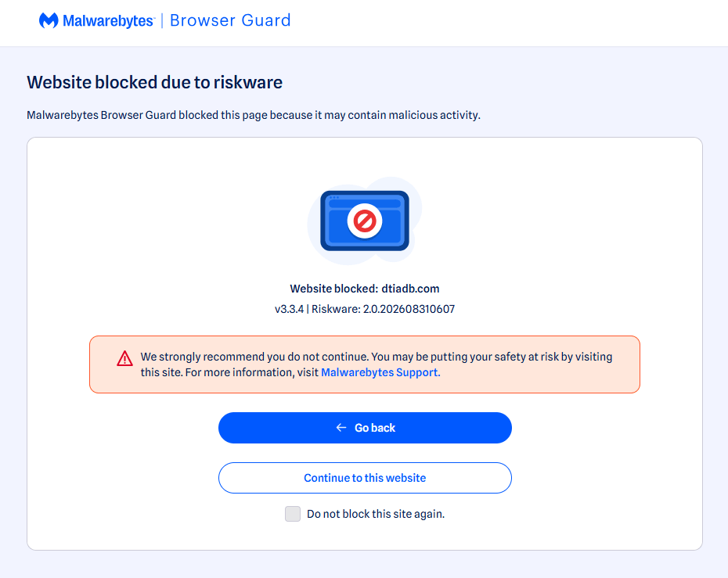Click the blocked domain dtiadb.com text

(410, 289)
